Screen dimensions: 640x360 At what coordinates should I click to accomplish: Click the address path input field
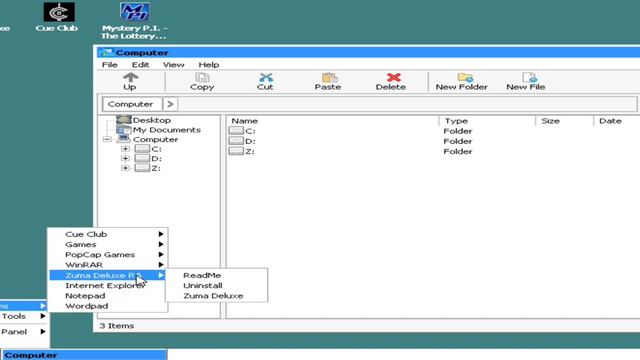pyautogui.click(x=407, y=104)
